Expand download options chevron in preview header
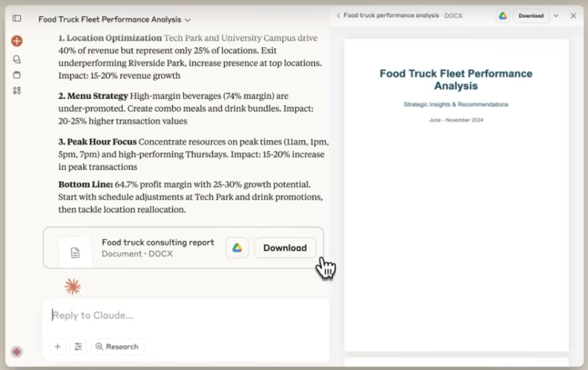 [x=556, y=16]
